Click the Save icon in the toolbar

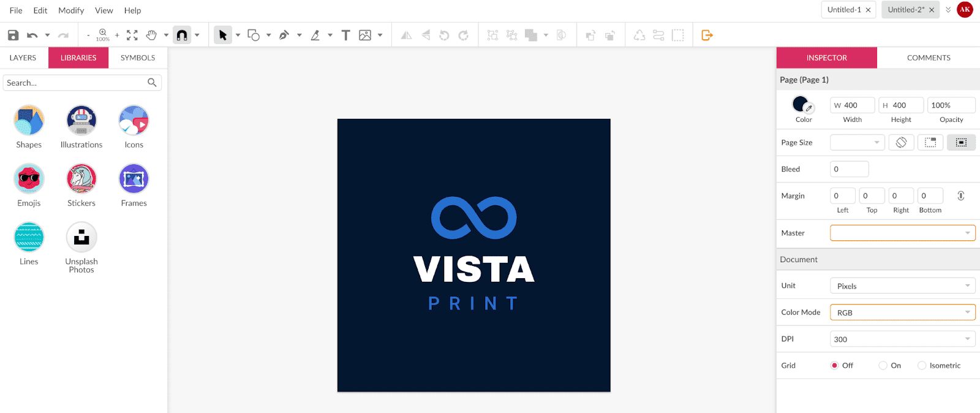click(13, 36)
